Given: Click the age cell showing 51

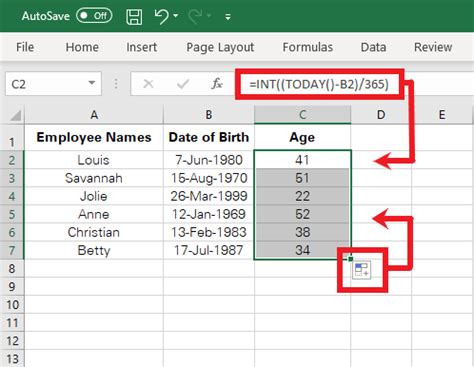Looking at the screenshot, I should (302, 178).
